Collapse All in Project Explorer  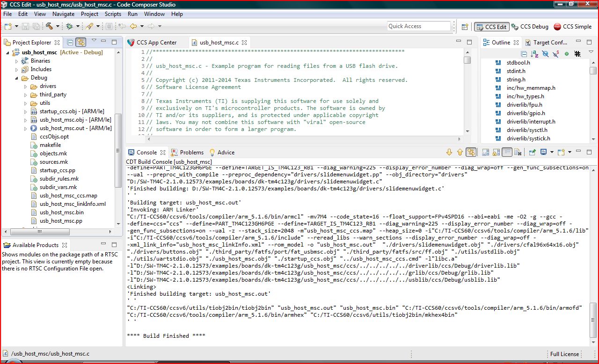[x=70, y=42]
